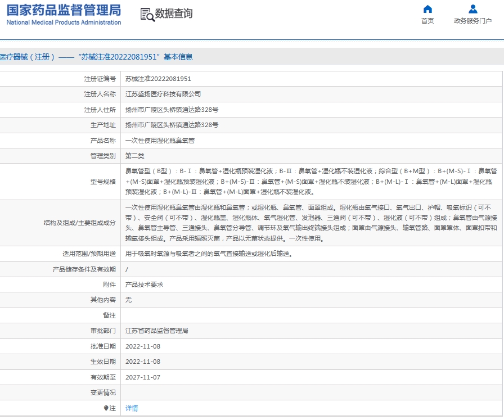Click the 管理类别 row label

pos(103,156)
